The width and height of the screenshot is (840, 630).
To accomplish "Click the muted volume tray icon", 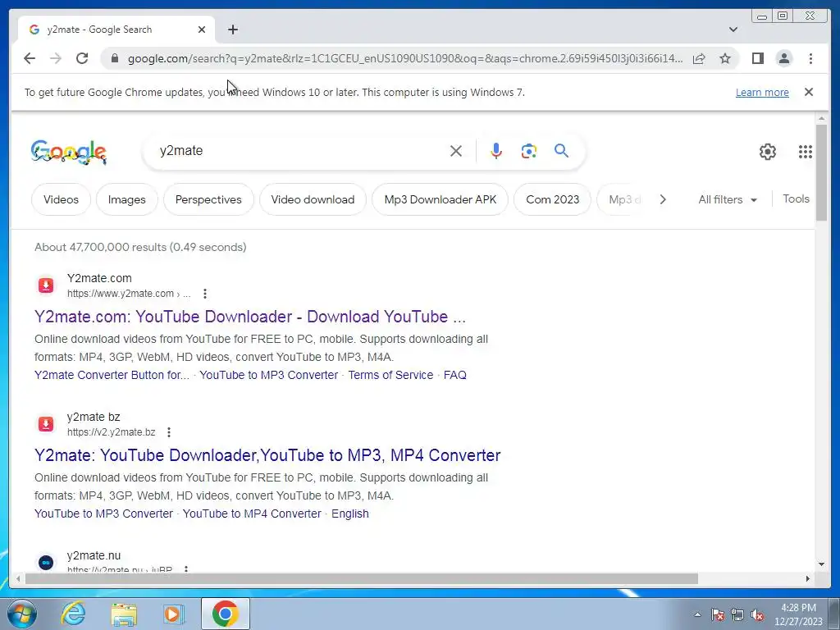I will tap(757, 615).
